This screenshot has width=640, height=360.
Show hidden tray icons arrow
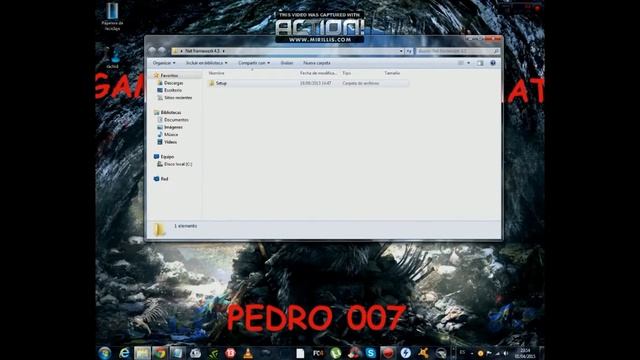pyautogui.click(x=471, y=353)
